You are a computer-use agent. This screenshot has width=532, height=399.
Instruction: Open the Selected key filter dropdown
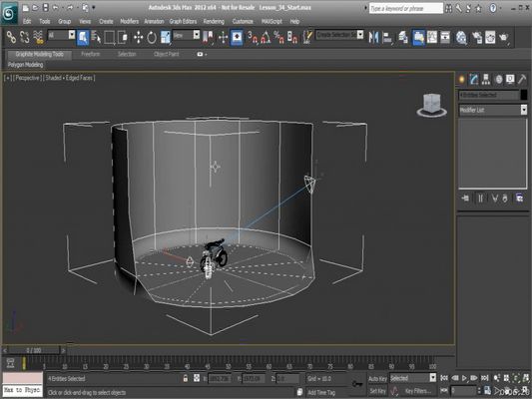tap(413, 378)
